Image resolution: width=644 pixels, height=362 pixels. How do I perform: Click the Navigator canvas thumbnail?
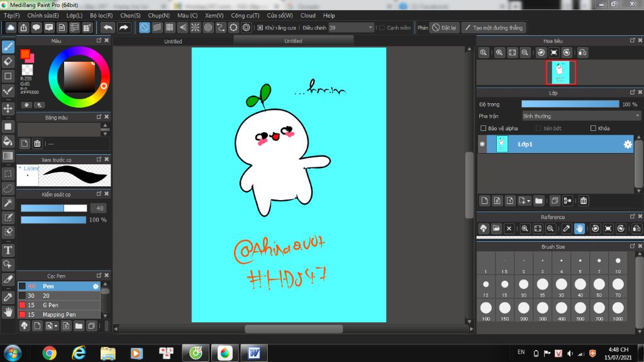[560, 72]
